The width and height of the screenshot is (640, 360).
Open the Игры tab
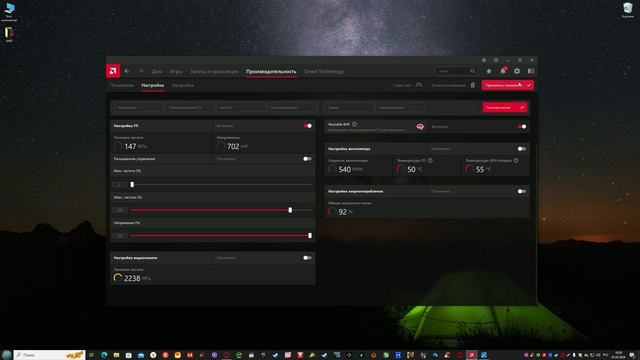(176, 71)
